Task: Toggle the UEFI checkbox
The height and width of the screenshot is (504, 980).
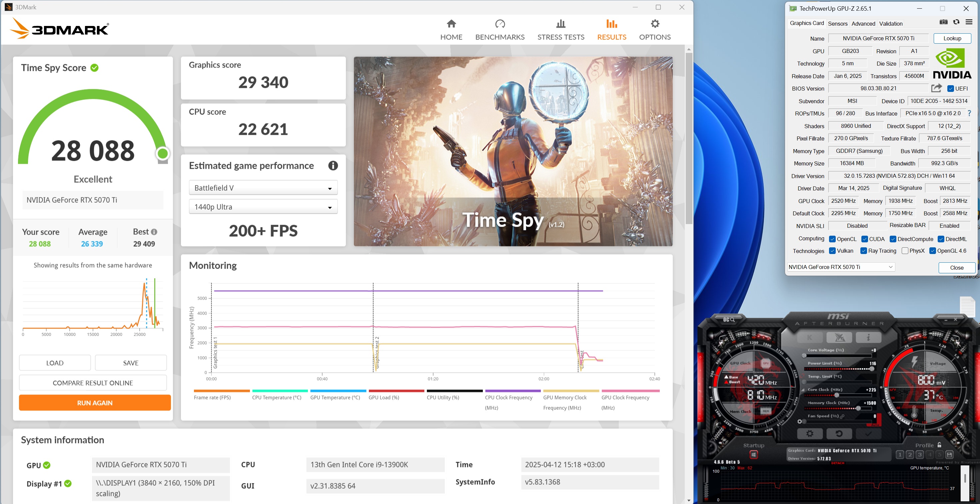Action: point(950,89)
